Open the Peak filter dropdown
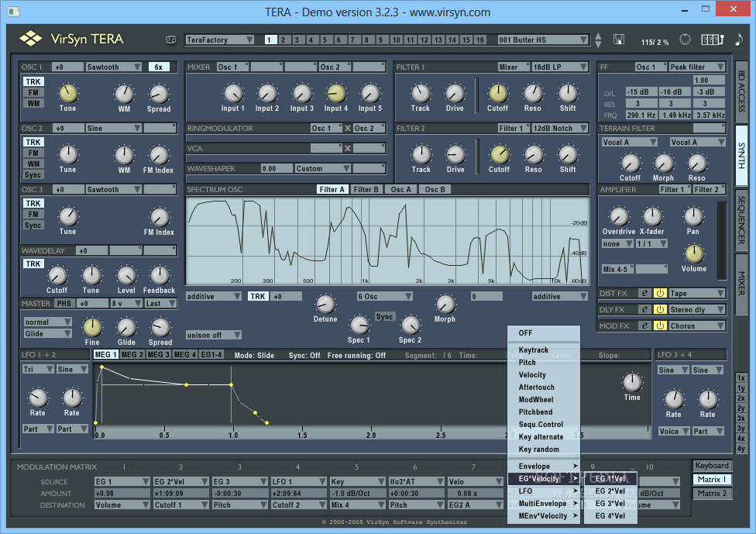 [697, 67]
